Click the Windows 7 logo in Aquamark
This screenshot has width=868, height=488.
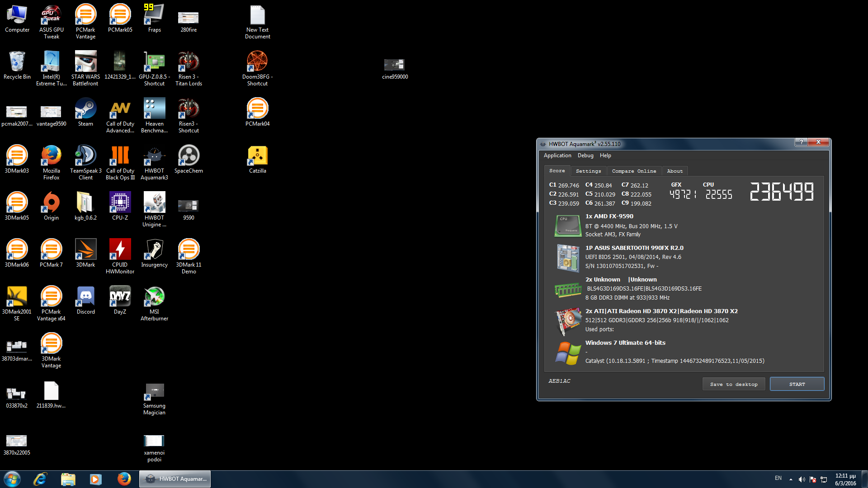tap(568, 353)
